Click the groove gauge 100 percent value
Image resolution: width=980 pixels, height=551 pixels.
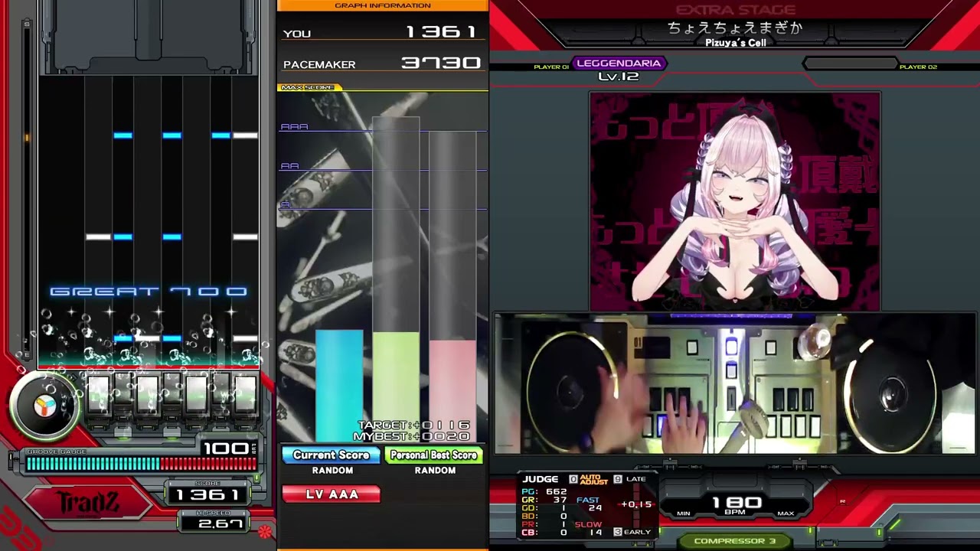pos(227,448)
